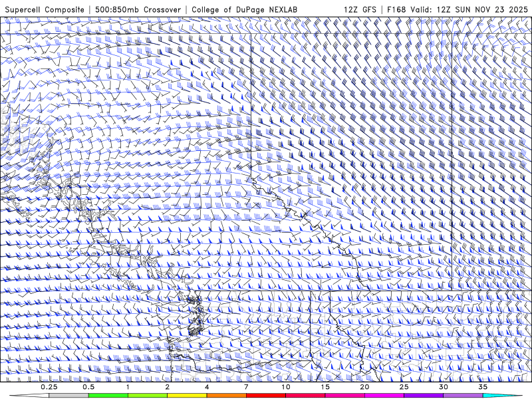The height and width of the screenshot is (399, 532).
Task: Click the magenta 20–25 color bar segment
Action: (384, 396)
